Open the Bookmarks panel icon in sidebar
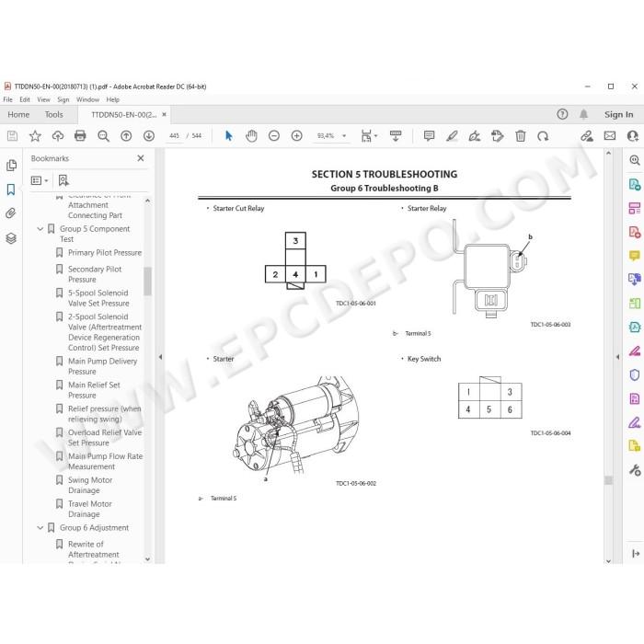The width and height of the screenshot is (644, 644). tap(11, 190)
